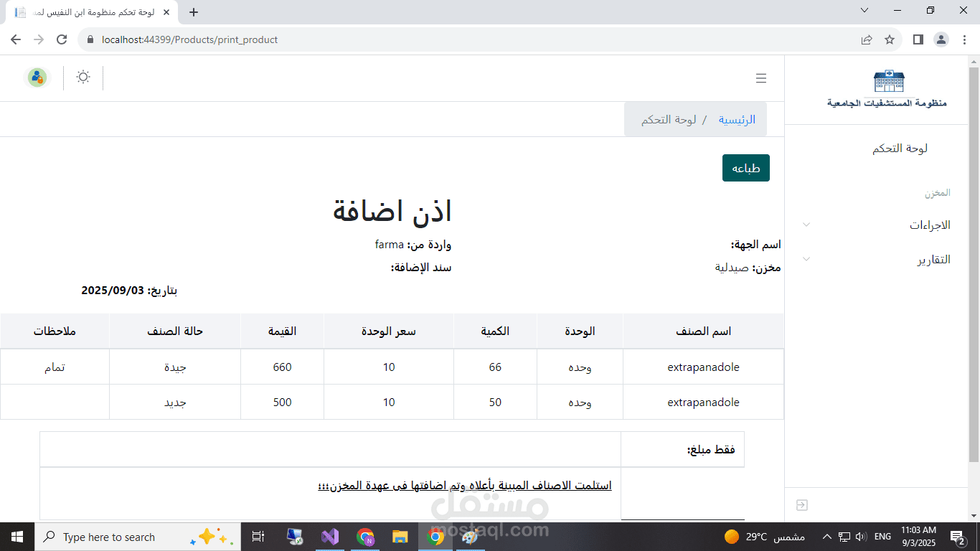This screenshot has height=551, width=980.
Task: Open Chrome three-dot menu
Action: pyautogui.click(x=964, y=39)
